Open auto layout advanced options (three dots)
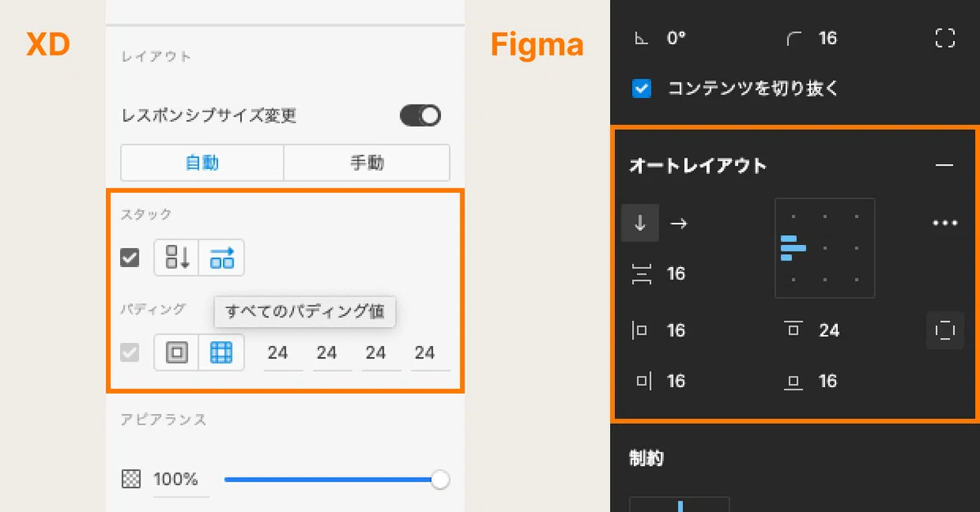980x512 pixels. tap(945, 223)
